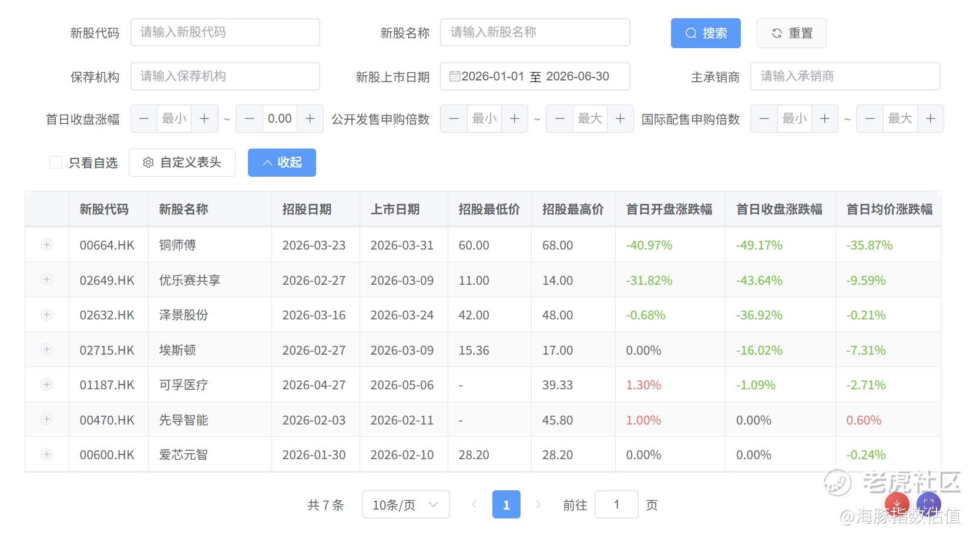Click the 重置 reset button
Screen dimensions: 980x539
tap(791, 33)
